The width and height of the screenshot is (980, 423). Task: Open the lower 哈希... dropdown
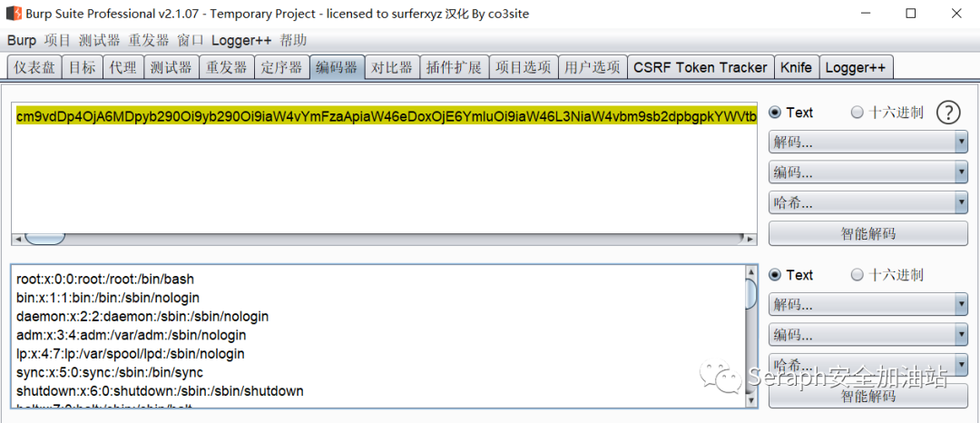(868, 364)
